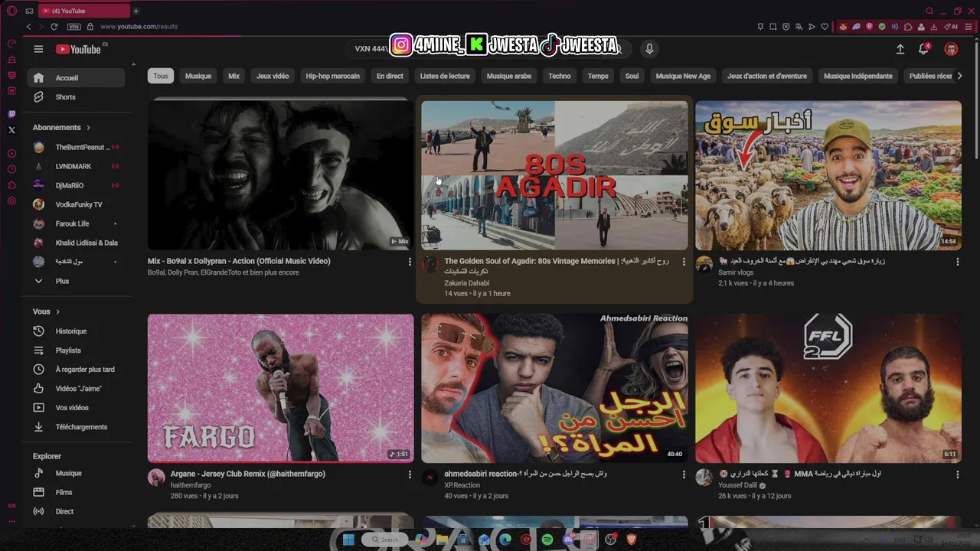Screen dimensions: 980x551
Task: Open options menu for Agadir 80s video
Action: click(684, 262)
